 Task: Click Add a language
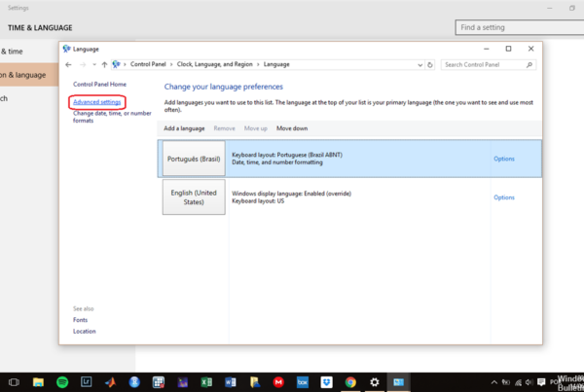coord(184,128)
